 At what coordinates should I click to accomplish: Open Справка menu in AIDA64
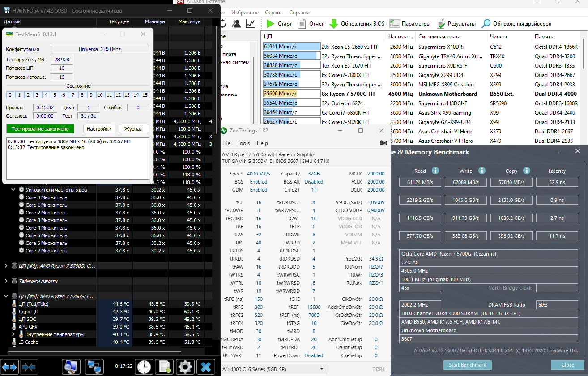pyautogui.click(x=299, y=13)
